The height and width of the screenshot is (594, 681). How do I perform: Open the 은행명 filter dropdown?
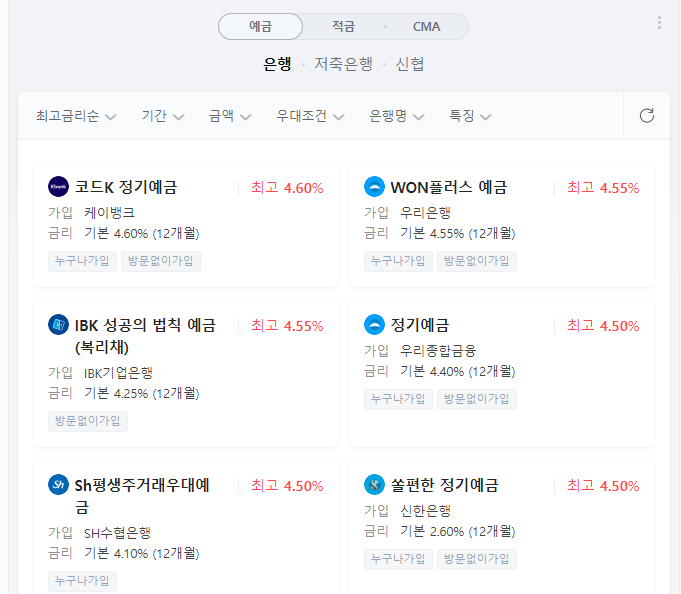[397, 116]
